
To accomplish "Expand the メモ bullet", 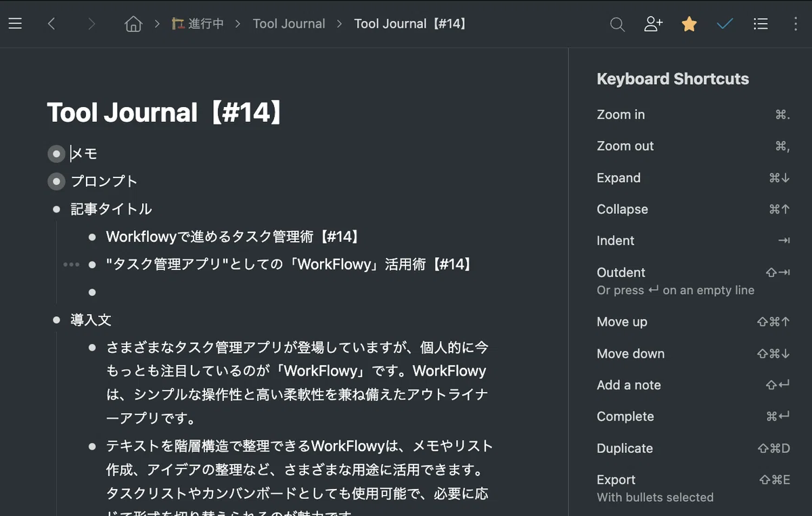I will pos(56,154).
